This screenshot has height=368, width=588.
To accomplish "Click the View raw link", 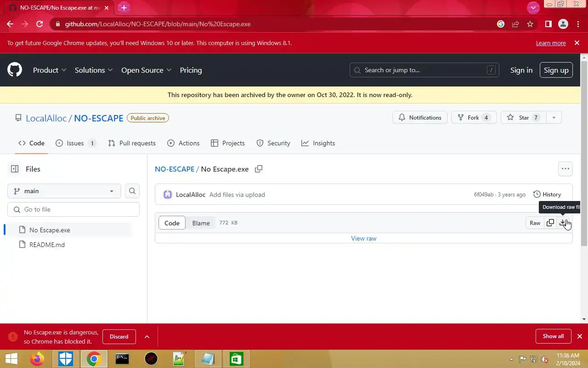I will pyautogui.click(x=364, y=238).
